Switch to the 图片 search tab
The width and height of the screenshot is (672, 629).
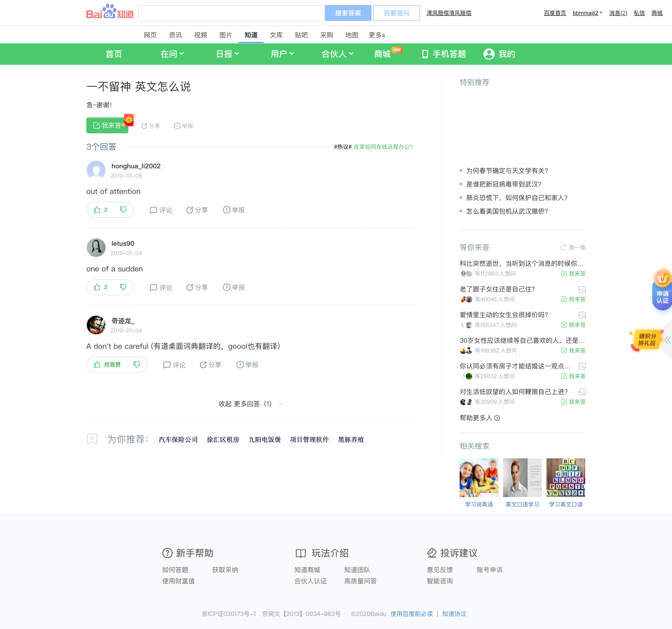click(x=225, y=35)
